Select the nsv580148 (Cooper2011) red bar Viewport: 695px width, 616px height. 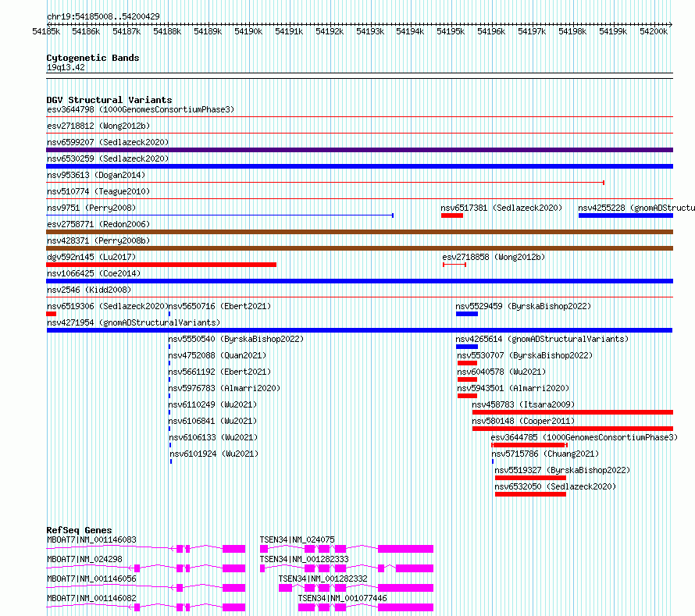coord(572,429)
